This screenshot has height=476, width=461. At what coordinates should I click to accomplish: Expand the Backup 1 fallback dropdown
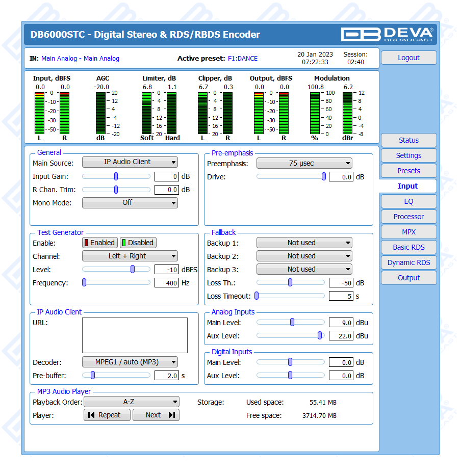(x=304, y=243)
